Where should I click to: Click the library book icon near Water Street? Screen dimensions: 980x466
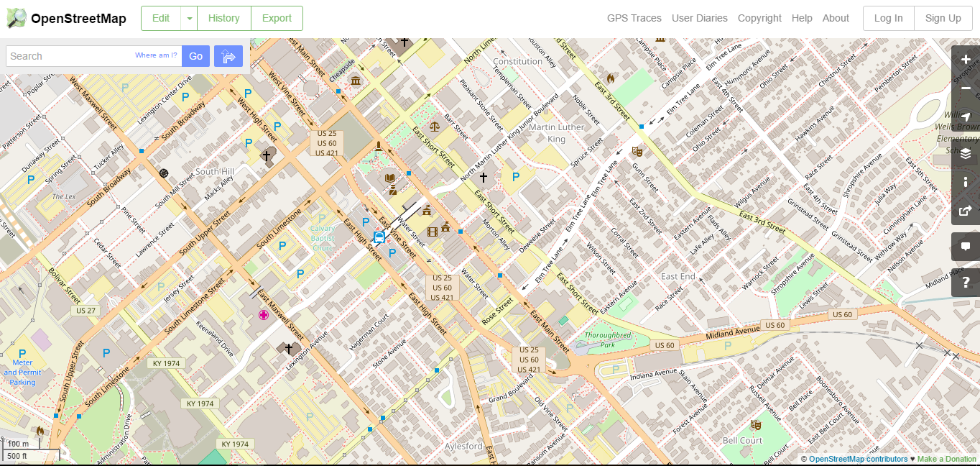click(389, 177)
